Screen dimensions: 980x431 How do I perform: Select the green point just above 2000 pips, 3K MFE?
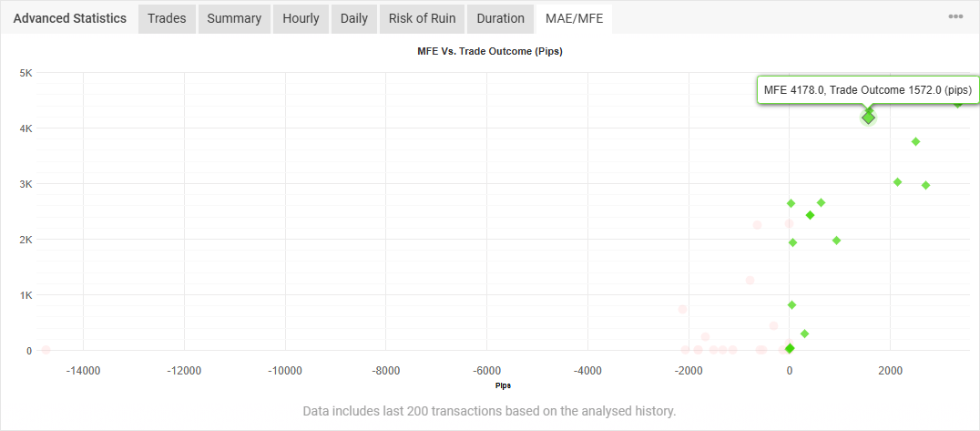pyautogui.click(x=897, y=182)
